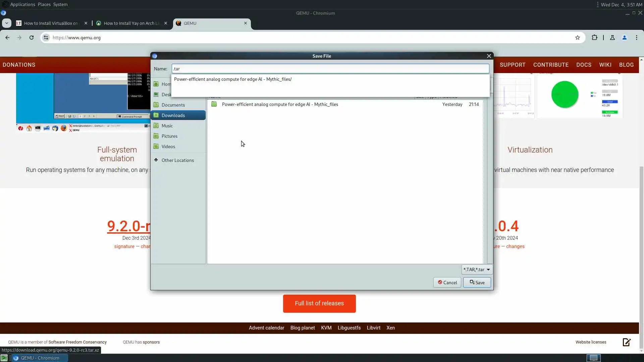Open the Chromium three-dot menu
The image size is (644, 362).
(636, 38)
